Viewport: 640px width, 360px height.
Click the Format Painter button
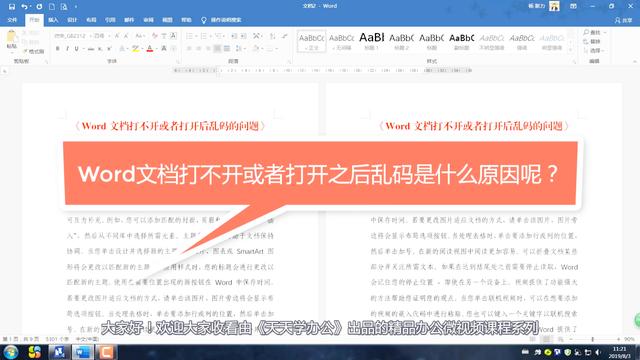pos(34,51)
